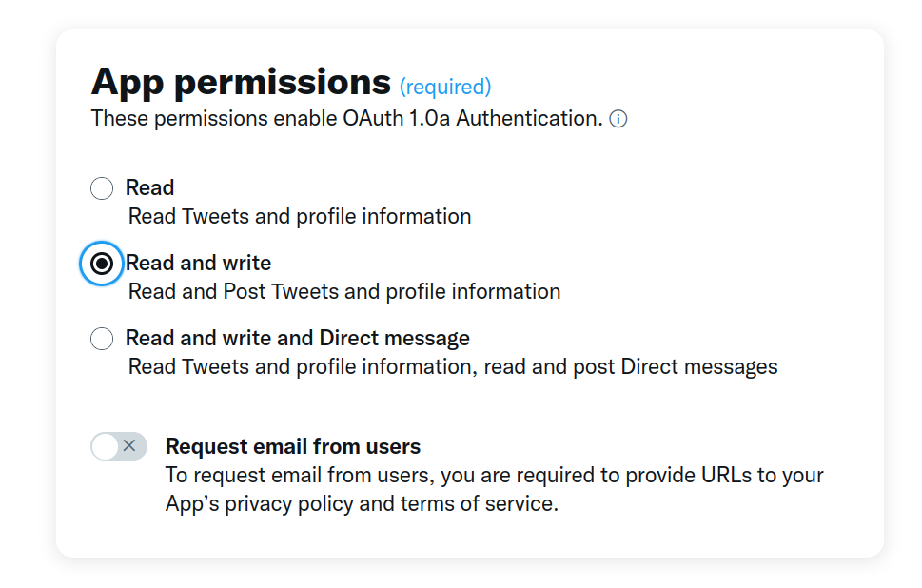
Task: Select Read and write and Direct message radio
Action: (102, 339)
